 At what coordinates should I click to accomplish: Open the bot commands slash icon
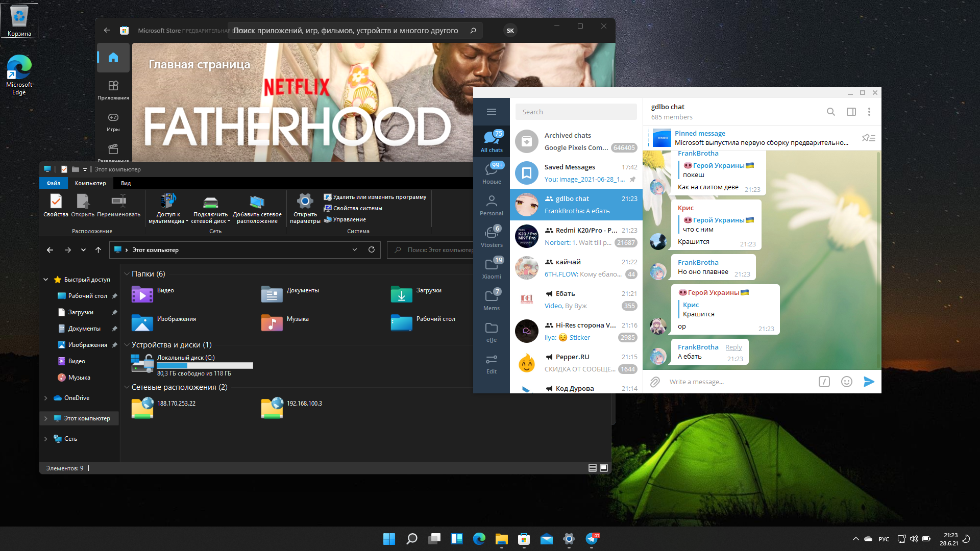click(824, 382)
